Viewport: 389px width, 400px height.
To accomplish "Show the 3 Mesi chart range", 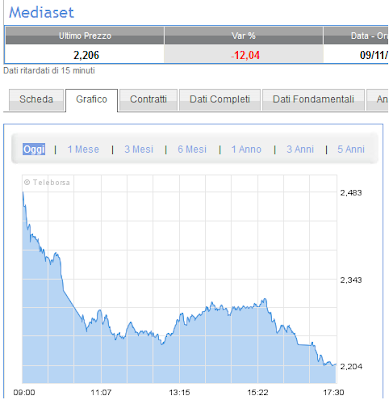I will (139, 149).
